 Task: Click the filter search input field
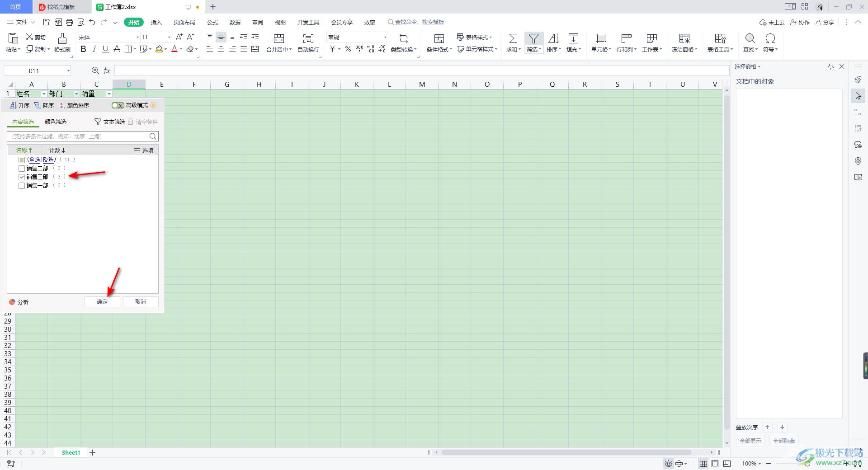coord(83,136)
